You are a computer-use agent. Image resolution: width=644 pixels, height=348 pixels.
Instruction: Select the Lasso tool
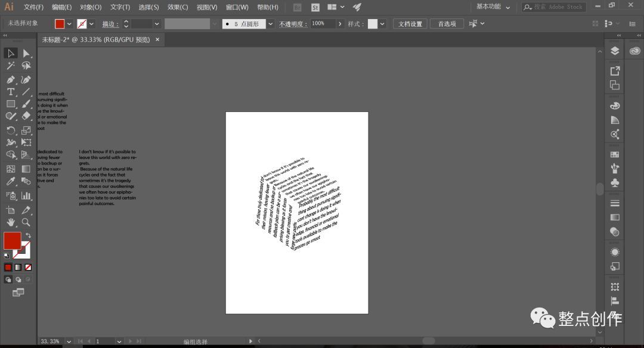point(26,66)
